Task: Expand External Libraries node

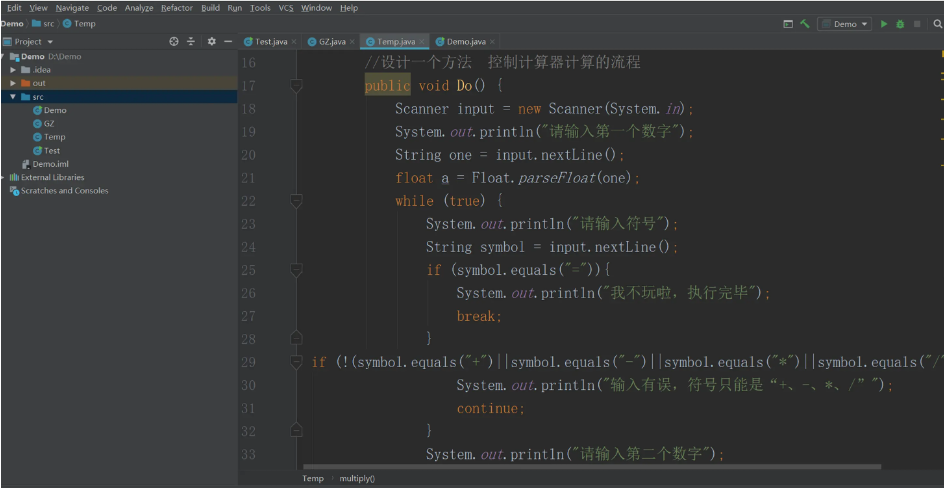Action: 3,178
